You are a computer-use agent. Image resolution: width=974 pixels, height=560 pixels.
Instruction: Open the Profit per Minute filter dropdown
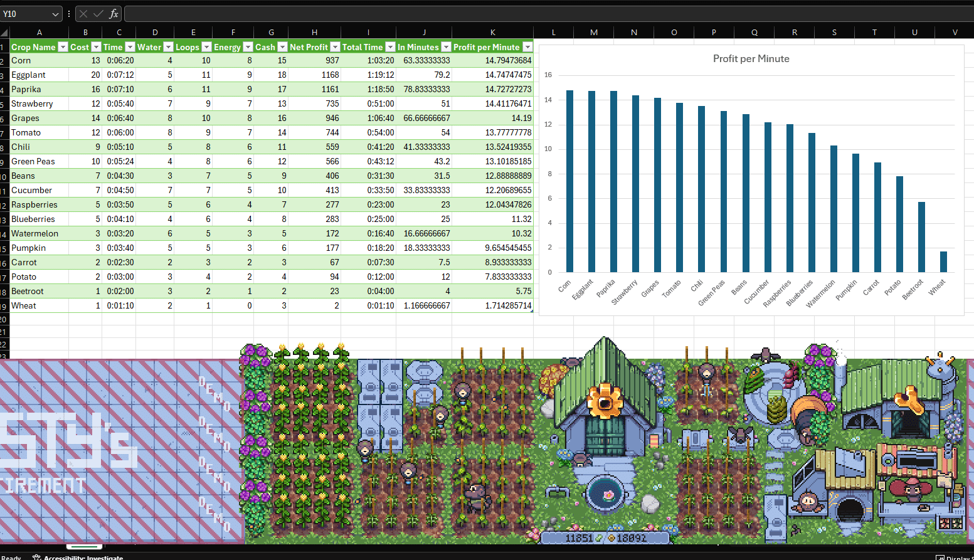[x=527, y=47]
